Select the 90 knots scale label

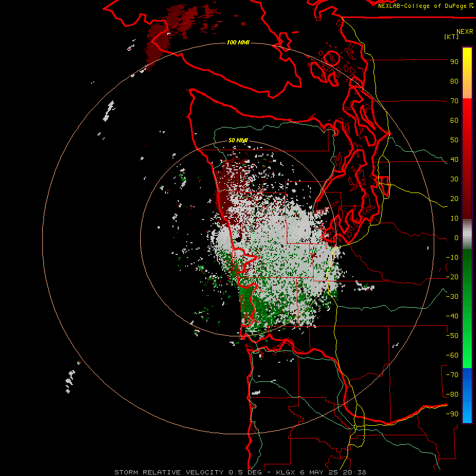[454, 62]
